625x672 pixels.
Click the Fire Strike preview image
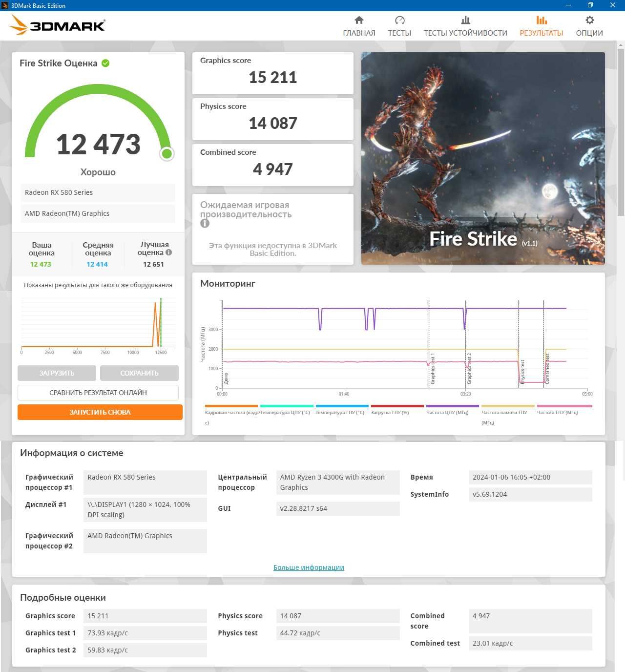(483, 158)
